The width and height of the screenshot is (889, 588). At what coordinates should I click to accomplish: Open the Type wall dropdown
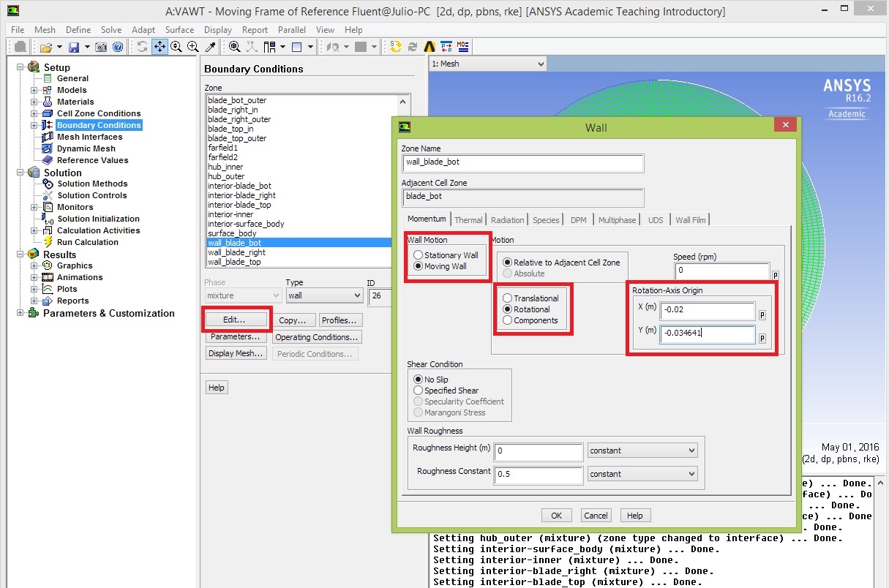click(x=324, y=295)
